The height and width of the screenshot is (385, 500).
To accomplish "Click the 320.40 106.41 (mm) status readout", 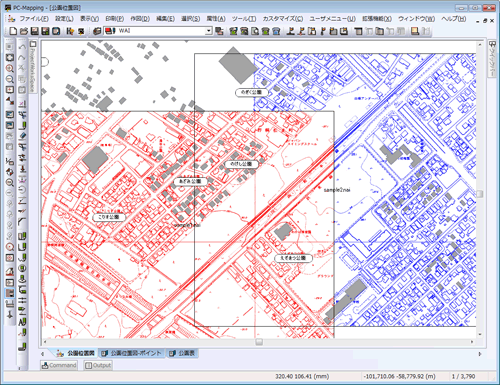I will click(302, 376).
